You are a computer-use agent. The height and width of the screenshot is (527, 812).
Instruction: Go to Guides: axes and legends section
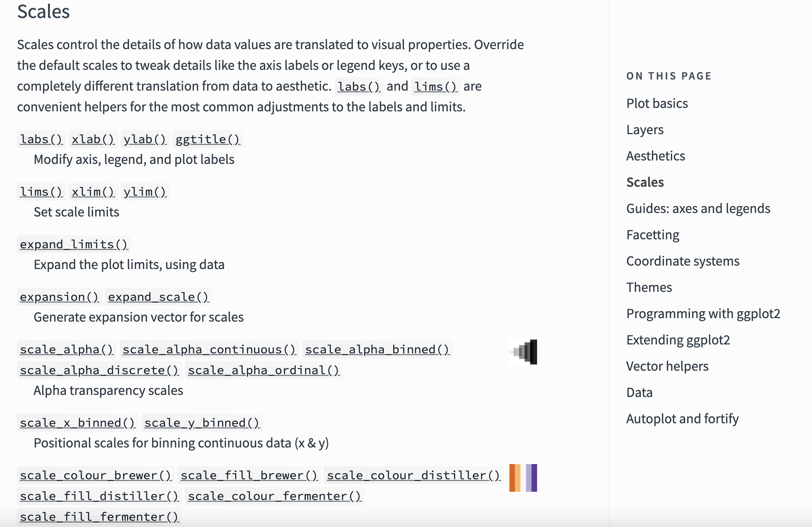(x=698, y=209)
